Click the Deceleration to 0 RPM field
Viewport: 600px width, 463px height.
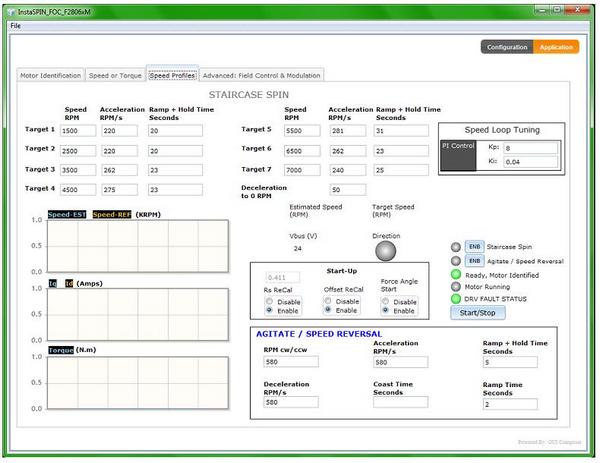[x=348, y=189]
